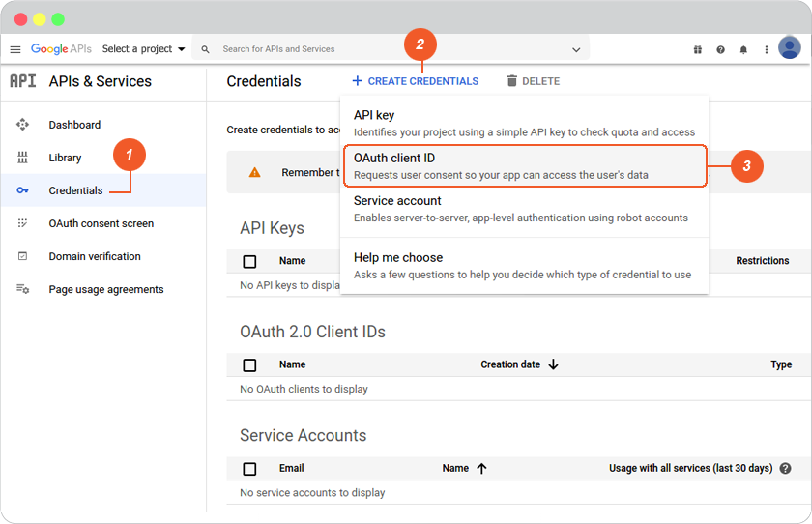Click the Google APIs logo
Viewport: 812px width, 524px height.
click(x=61, y=48)
